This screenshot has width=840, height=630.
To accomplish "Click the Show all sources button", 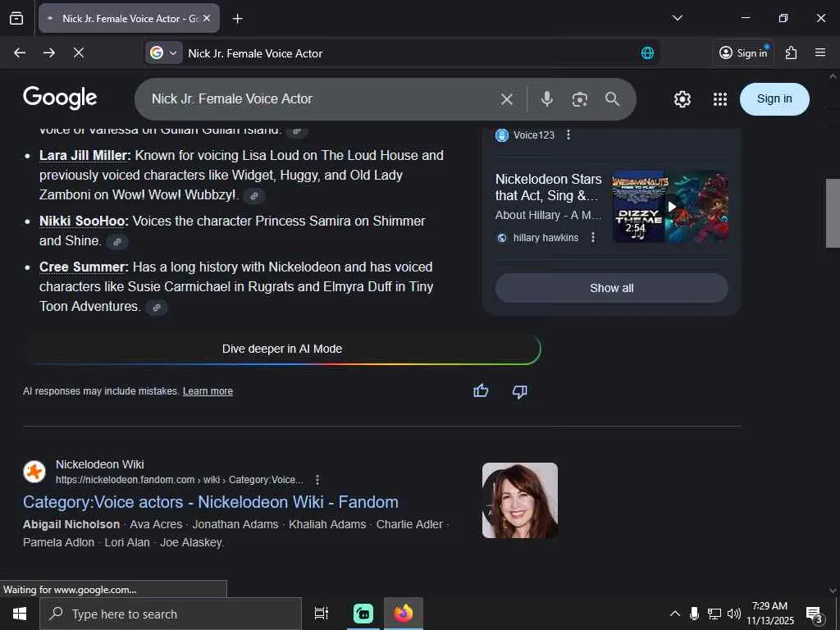I will pyautogui.click(x=611, y=288).
